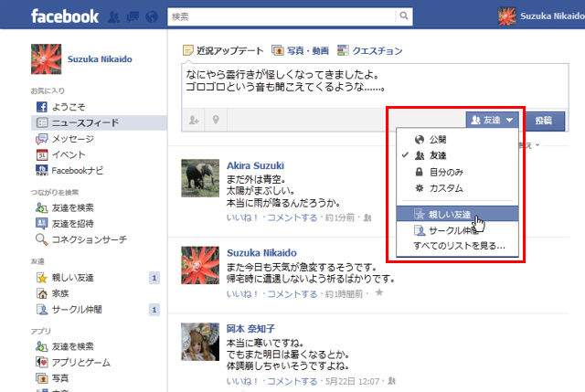The height and width of the screenshot is (392, 585).
Task: Open メッセージ in the sidebar
Action: [x=65, y=139]
